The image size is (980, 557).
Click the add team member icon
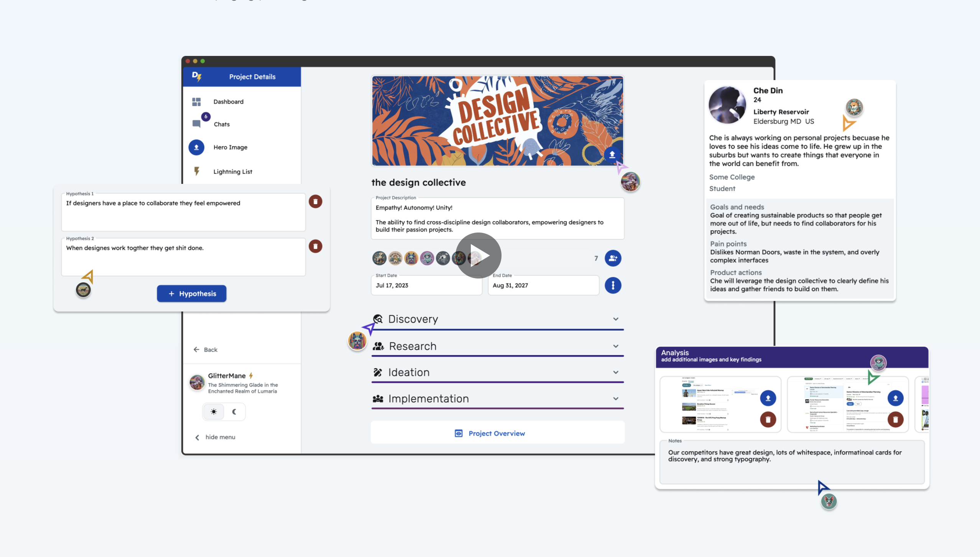[613, 258]
